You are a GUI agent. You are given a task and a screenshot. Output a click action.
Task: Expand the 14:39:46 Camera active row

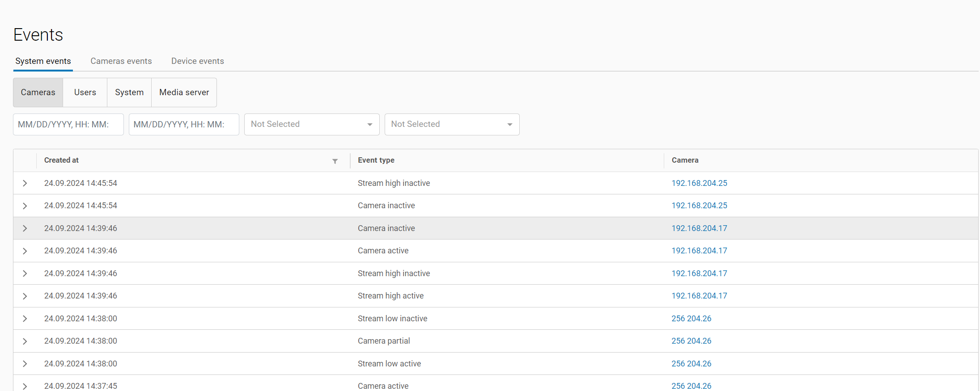(25, 251)
